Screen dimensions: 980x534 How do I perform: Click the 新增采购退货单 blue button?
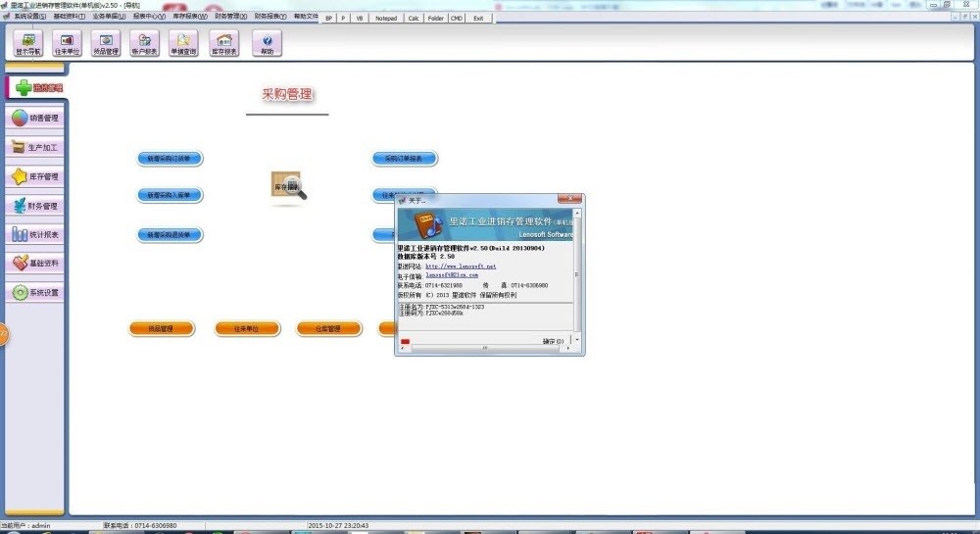pyautogui.click(x=170, y=235)
